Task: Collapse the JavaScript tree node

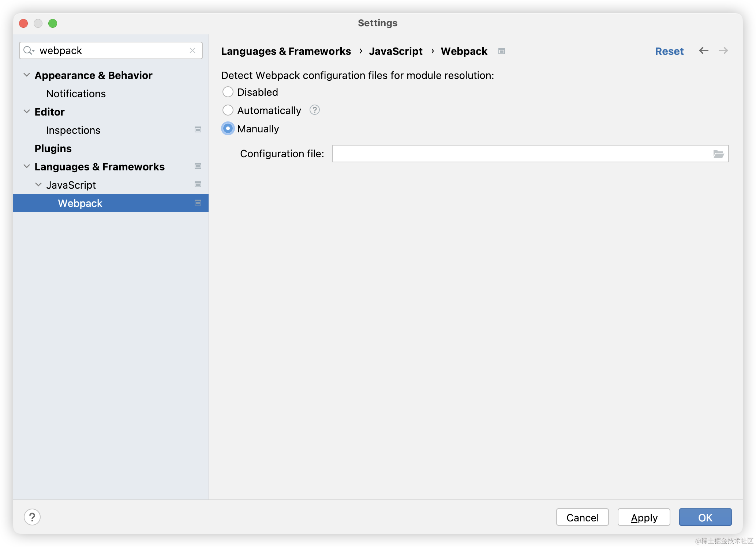Action: tap(38, 185)
